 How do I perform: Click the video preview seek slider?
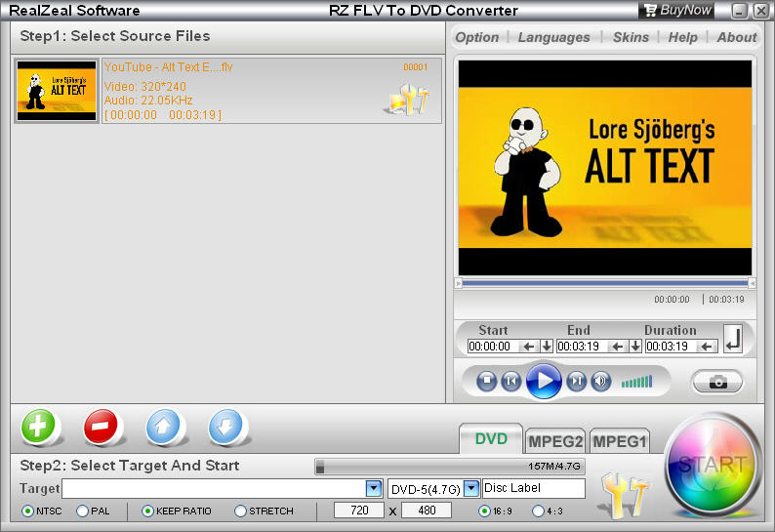pos(602,283)
